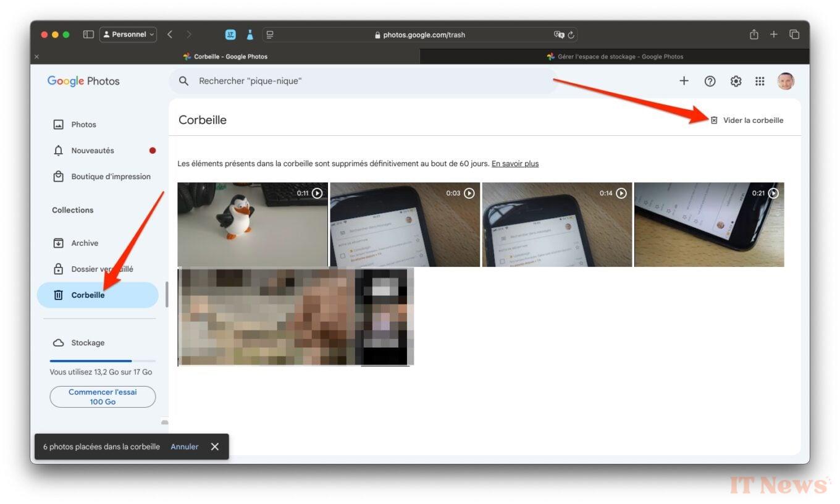Click the storage usage progress bar

pos(103,361)
